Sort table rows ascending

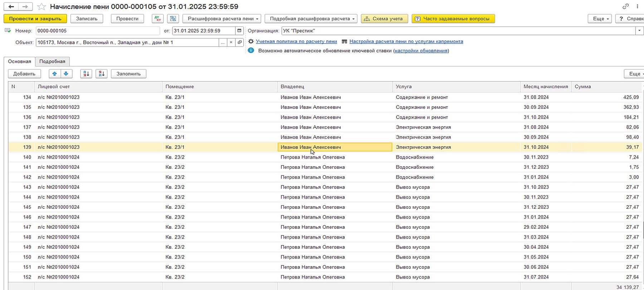coord(86,74)
